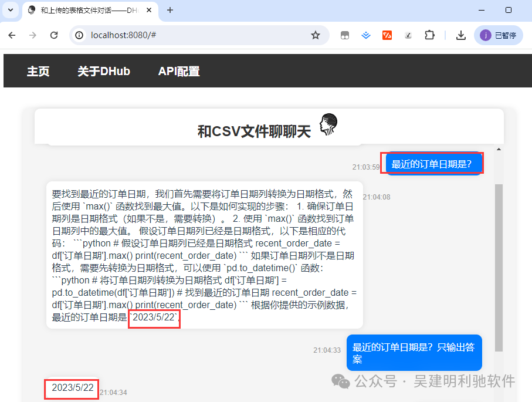Image resolution: width=532 pixels, height=402 pixels.
Task: Click the back navigation arrow
Action: tap(12, 35)
